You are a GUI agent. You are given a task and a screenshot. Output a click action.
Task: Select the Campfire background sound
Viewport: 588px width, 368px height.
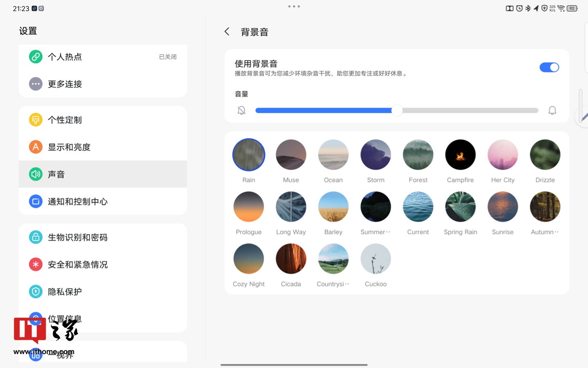click(x=460, y=155)
